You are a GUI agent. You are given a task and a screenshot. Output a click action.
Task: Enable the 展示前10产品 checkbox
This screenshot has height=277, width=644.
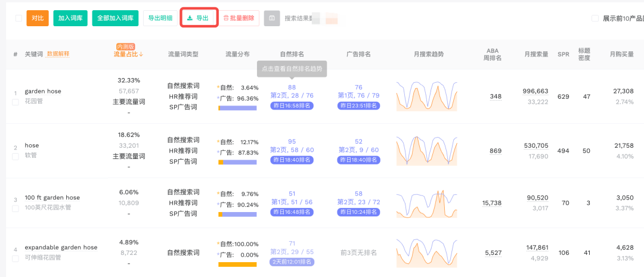(x=595, y=18)
